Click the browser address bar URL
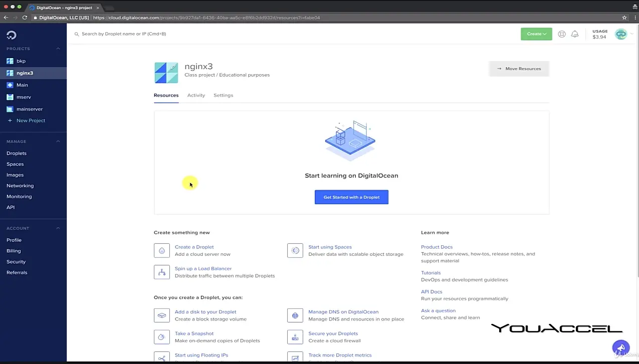Screen dimensions: 639x364 (x=206, y=18)
